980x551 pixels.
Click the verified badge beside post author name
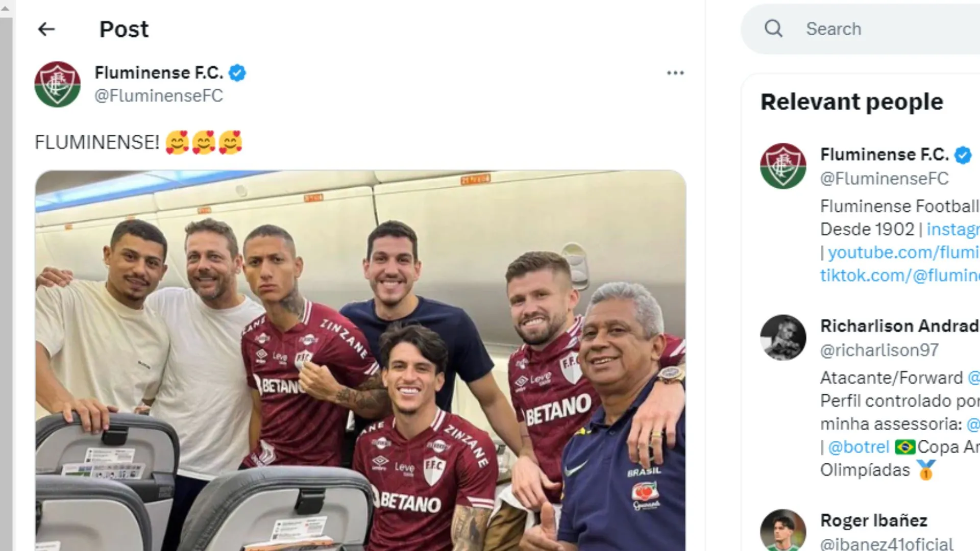tap(237, 73)
